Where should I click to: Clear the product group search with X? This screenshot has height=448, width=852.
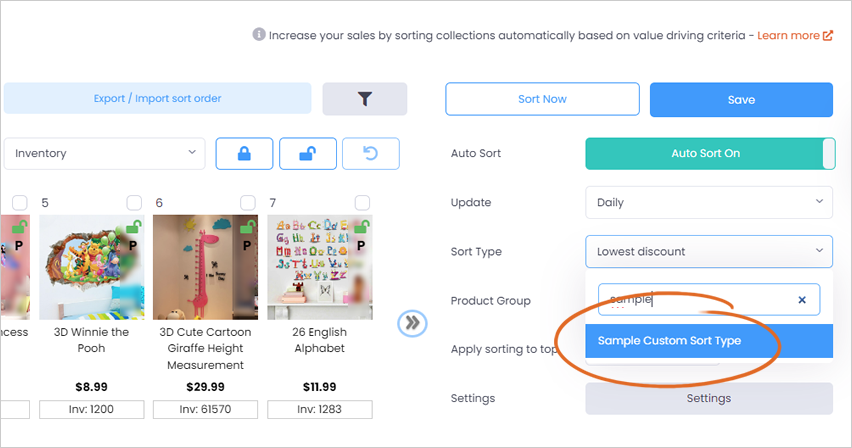point(802,300)
